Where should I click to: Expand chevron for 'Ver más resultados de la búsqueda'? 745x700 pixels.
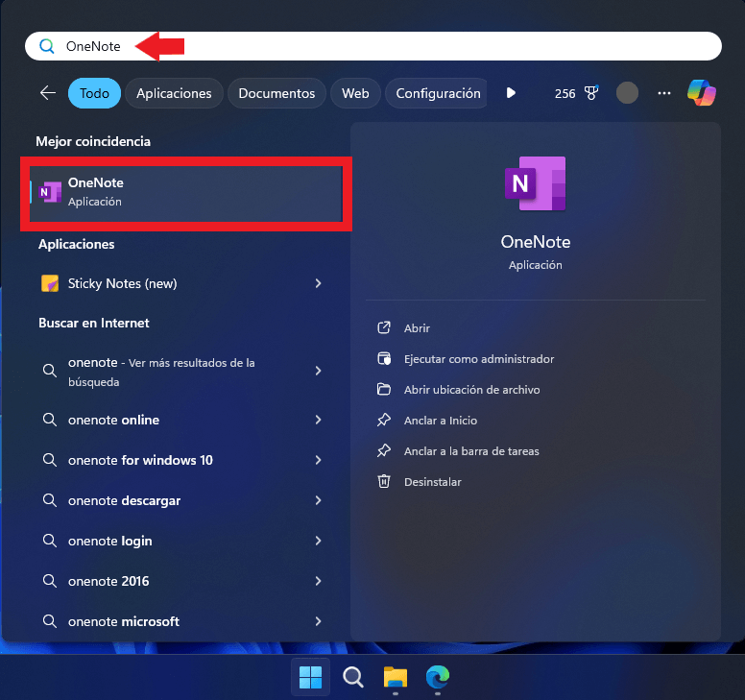(318, 371)
